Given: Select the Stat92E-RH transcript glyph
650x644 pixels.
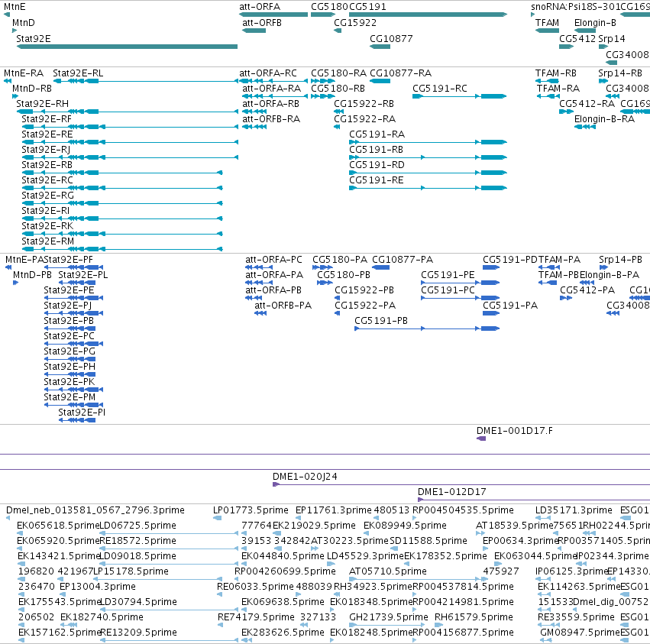Looking at the screenshot, I should pyautogui.click(x=127, y=112).
